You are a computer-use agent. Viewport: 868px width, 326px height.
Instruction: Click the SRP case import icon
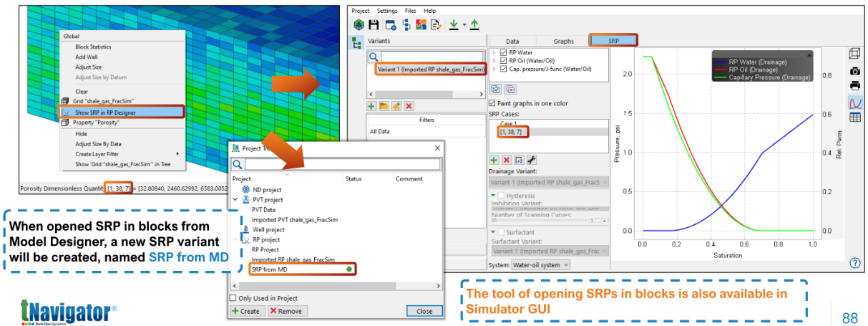pos(519,159)
